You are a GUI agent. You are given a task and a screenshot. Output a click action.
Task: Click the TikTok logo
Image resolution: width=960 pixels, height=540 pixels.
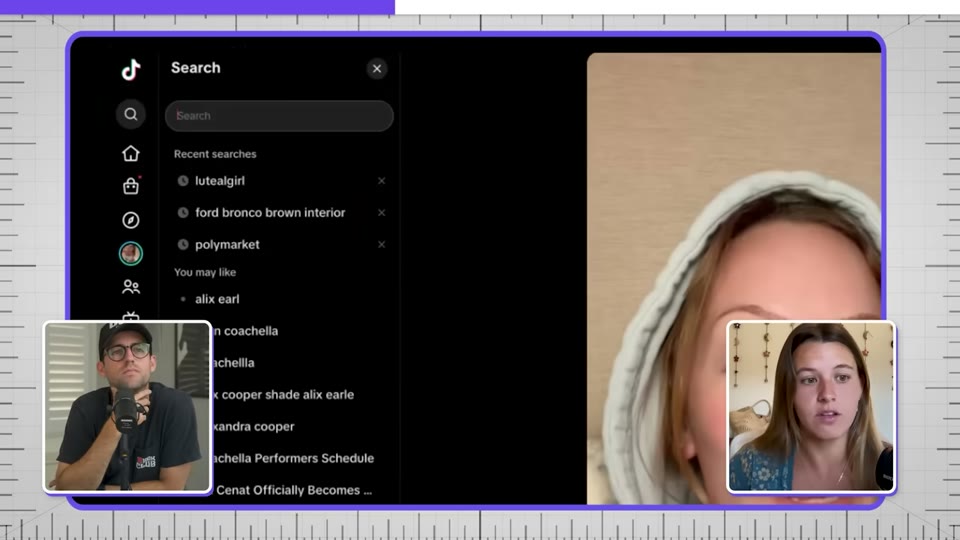click(130, 69)
